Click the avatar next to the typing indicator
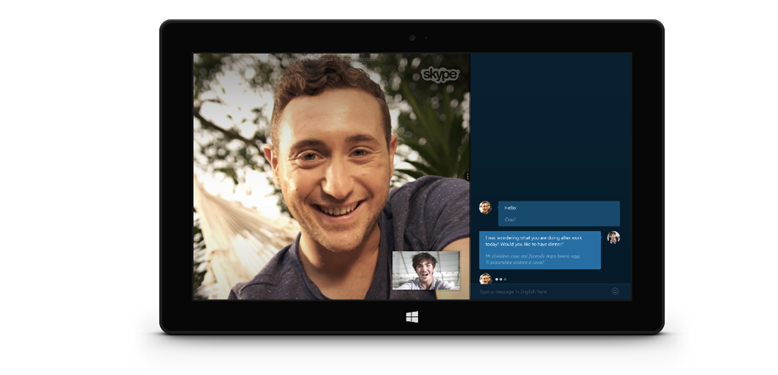The image size is (778, 375). (x=485, y=279)
